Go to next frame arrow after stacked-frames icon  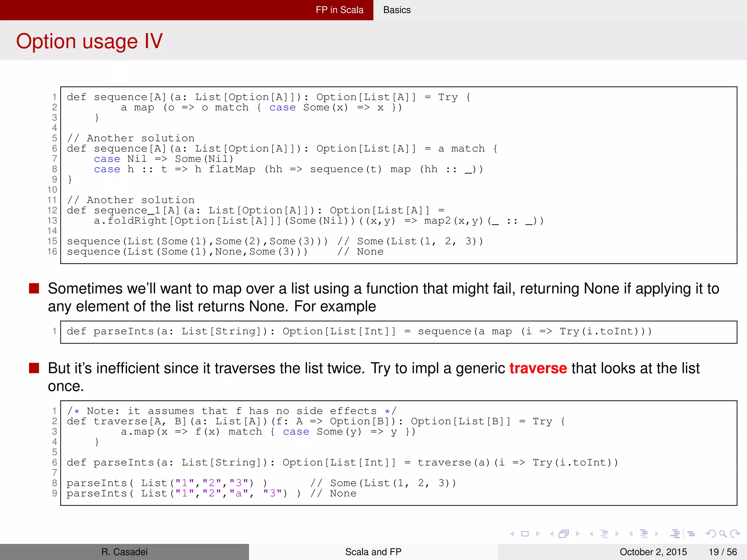(577, 534)
